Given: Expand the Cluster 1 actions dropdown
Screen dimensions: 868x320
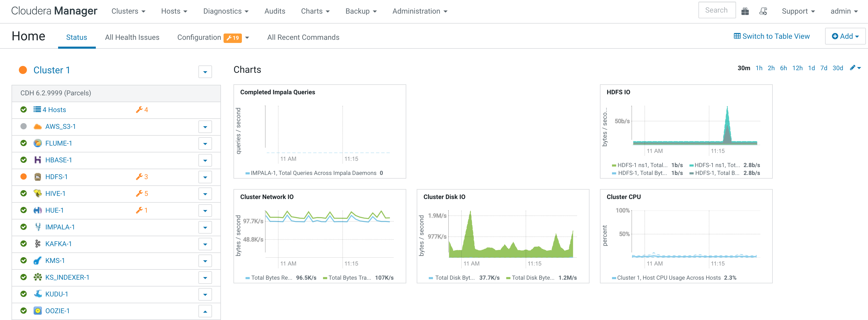Looking at the screenshot, I should pos(205,72).
